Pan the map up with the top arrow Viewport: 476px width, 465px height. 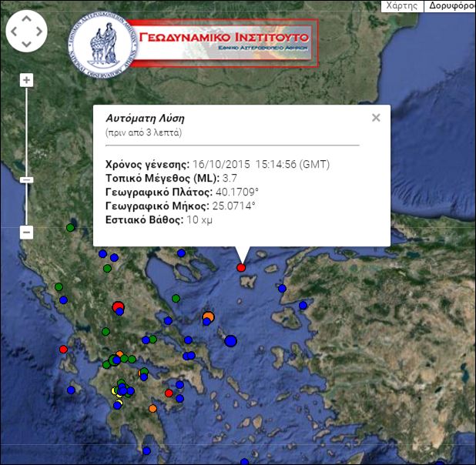tap(26, 18)
